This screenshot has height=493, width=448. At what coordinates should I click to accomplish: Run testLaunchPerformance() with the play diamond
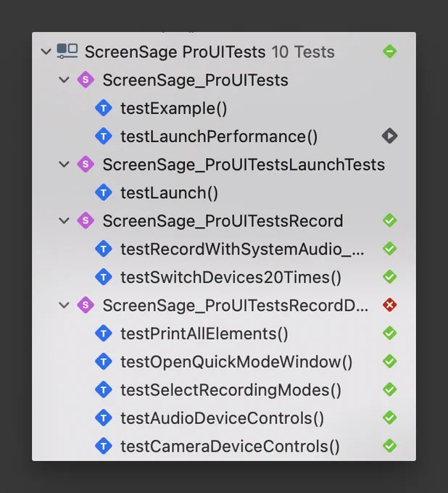tap(390, 136)
